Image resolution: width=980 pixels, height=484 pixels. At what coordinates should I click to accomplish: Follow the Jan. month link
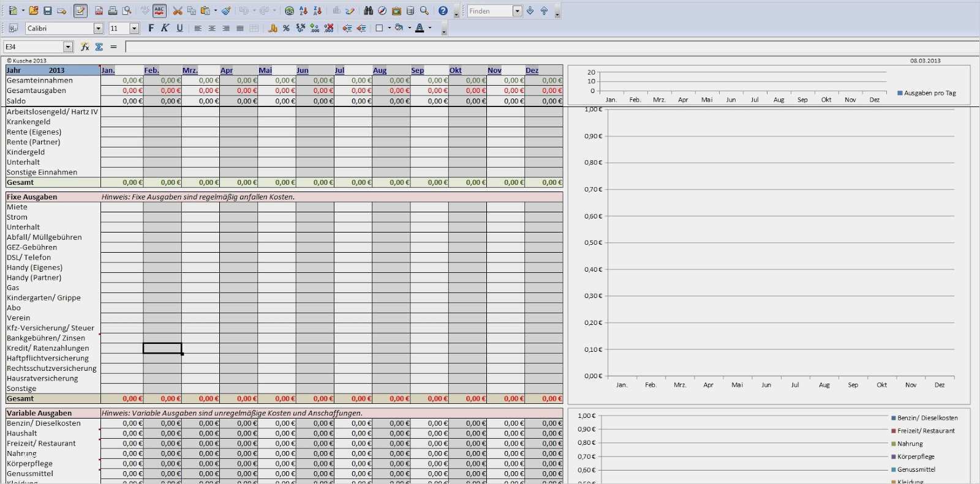pos(108,70)
